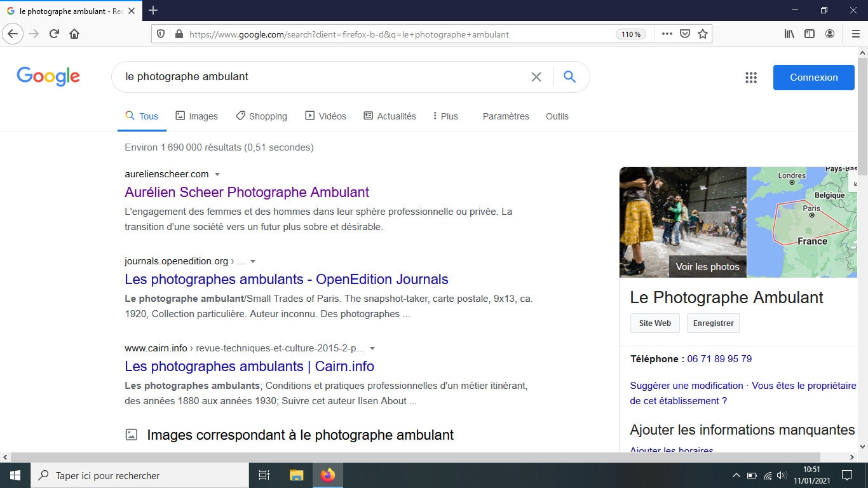Image resolution: width=868 pixels, height=488 pixels.
Task: Clear the search box with the X icon
Action: pos(536,77)
